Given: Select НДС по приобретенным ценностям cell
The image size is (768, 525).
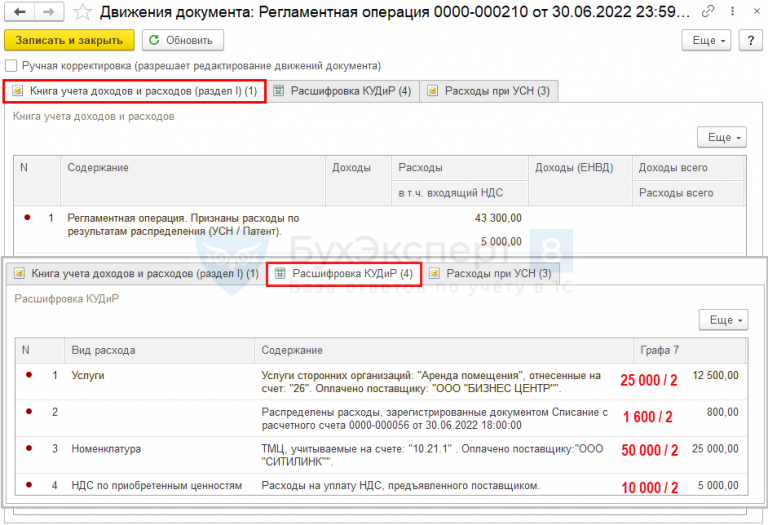Looking at the screenshot, I should [157, 485].
